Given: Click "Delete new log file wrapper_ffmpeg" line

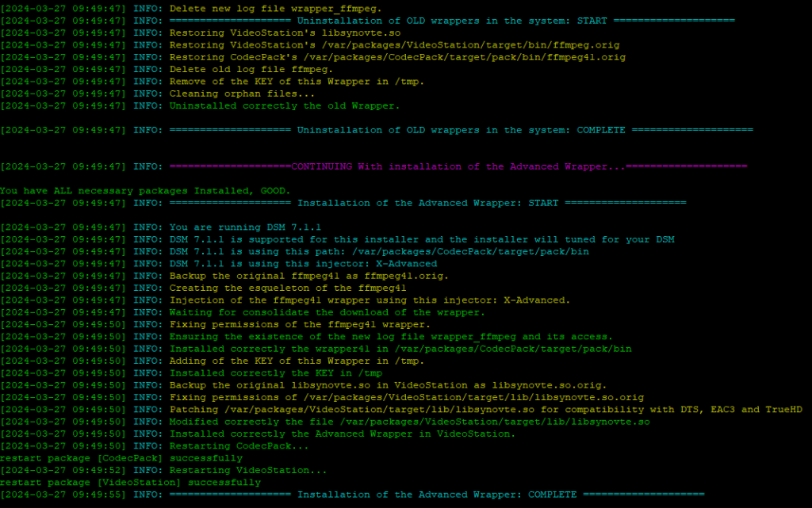Looking at the screenshot, I should (x=275, y=9).
